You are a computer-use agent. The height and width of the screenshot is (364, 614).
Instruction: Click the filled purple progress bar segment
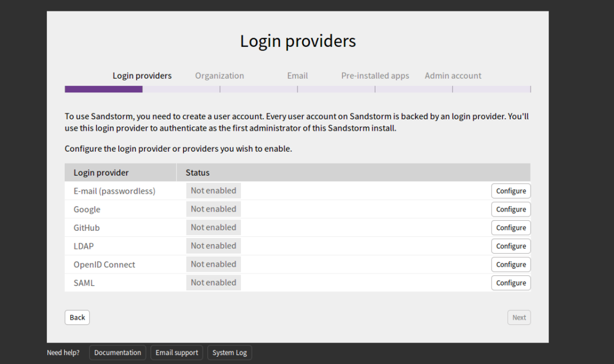click(x=103, y=89)
